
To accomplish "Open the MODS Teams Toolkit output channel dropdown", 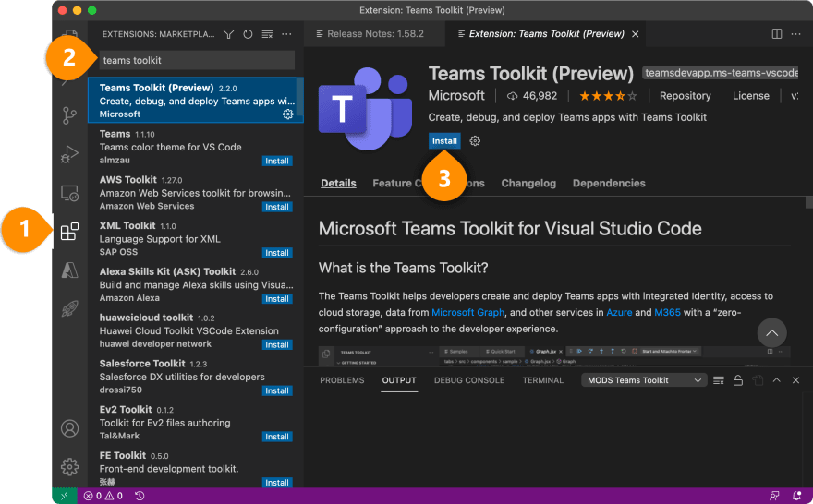I will coord(644,380).
